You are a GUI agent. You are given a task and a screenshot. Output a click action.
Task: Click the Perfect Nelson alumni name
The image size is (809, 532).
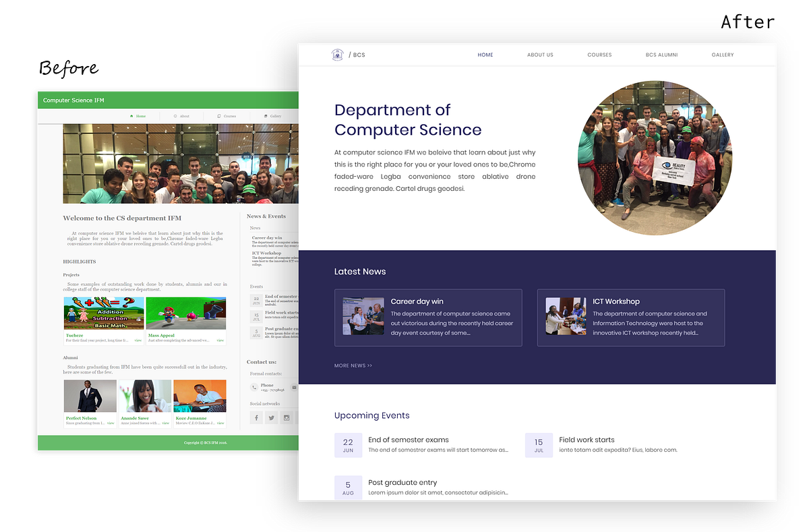82,418
